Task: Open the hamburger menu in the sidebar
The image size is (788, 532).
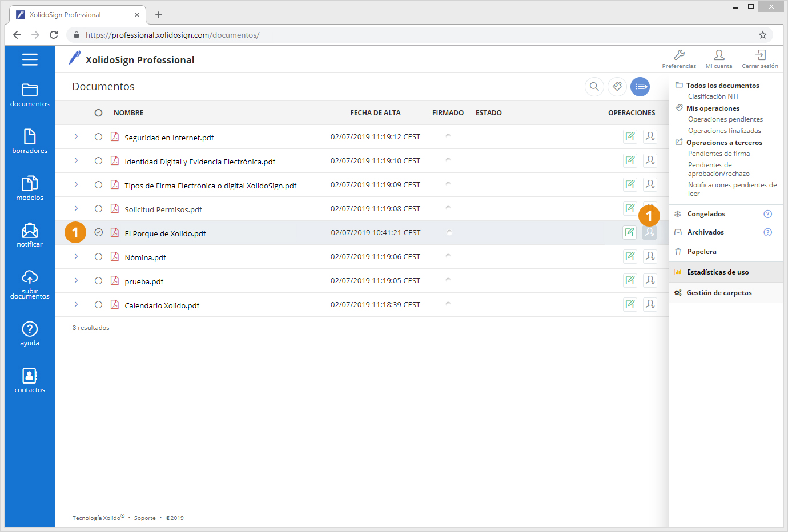Action: tap(30, 59)
